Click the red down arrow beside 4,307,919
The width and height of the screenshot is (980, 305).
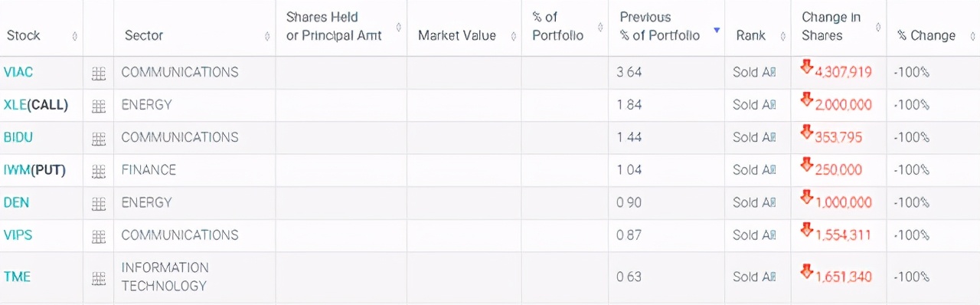pyautogui.click(x=806, y=67)
